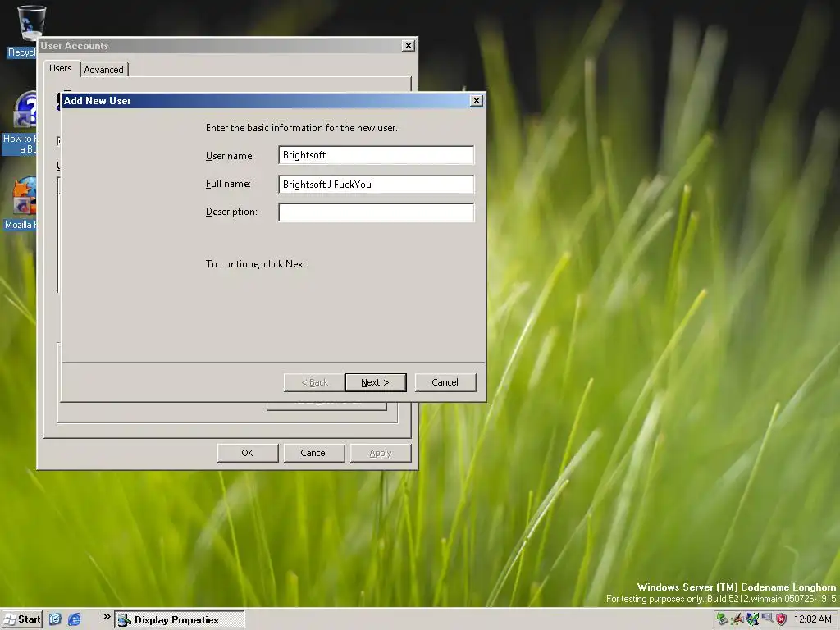
Task: Open the Start menu
Action: pos(22,619)
